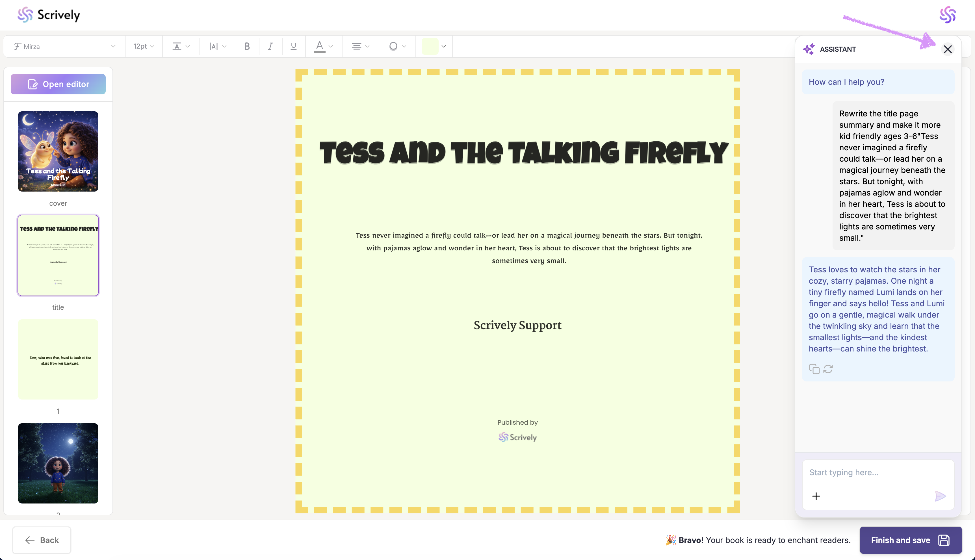Toggle bold formatting
The width and height of the screenshot is (975, 560).
point(247,46)
